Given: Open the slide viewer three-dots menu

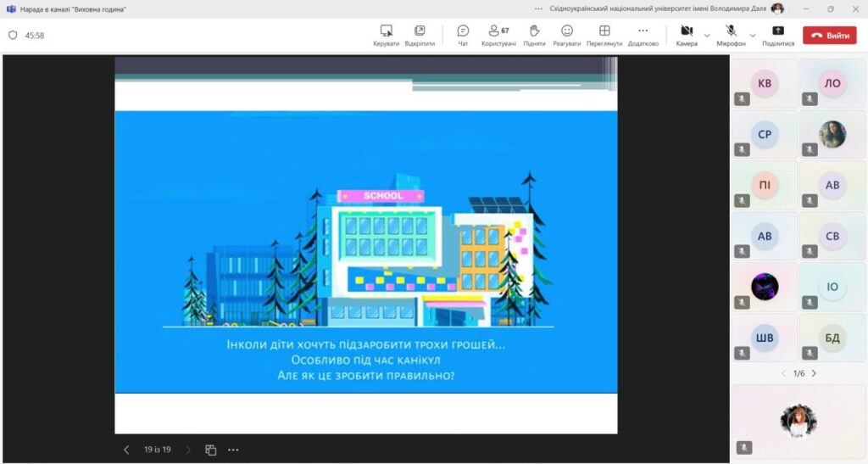Looking at the screenshot, I should click(x=233, y=450).
